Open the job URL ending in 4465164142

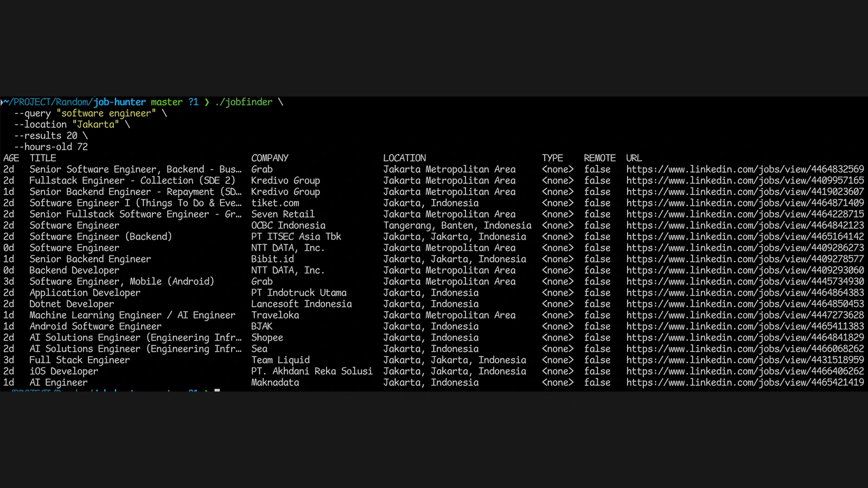pos(745,236)
